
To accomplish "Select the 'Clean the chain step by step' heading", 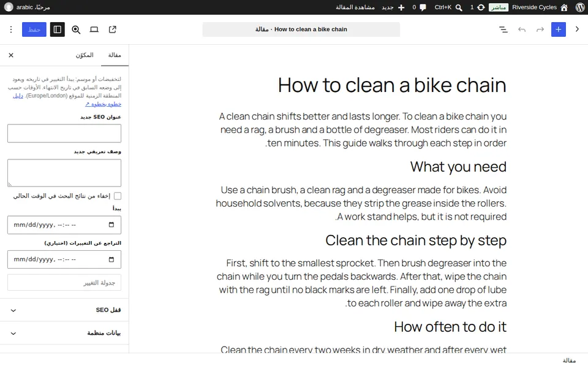I will click(x=416, y=240).
